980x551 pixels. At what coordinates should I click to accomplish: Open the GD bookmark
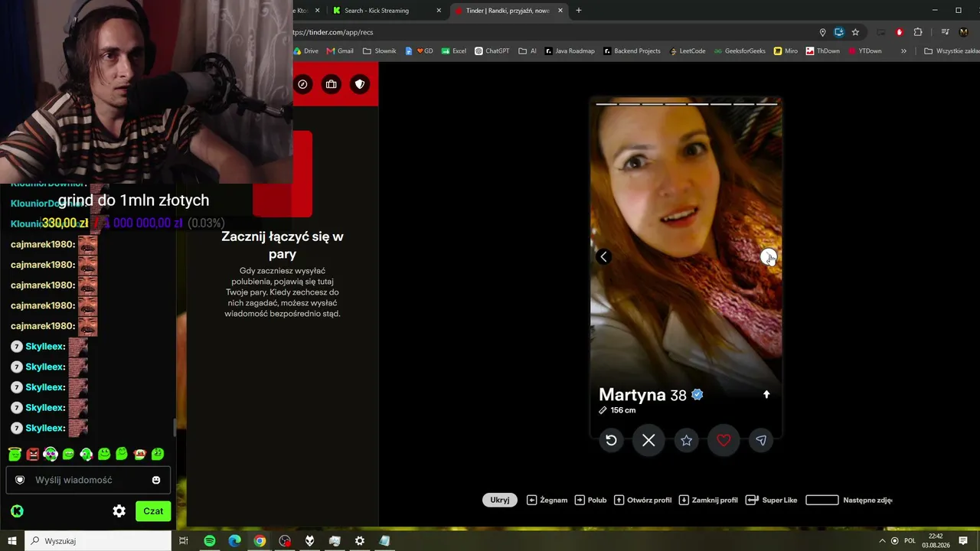420,51
